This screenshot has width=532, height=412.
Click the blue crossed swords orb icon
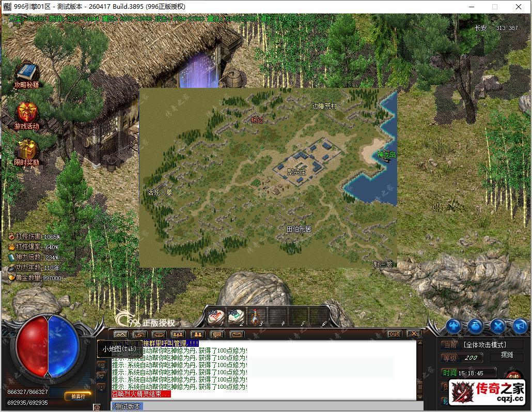tap(498, 326)
